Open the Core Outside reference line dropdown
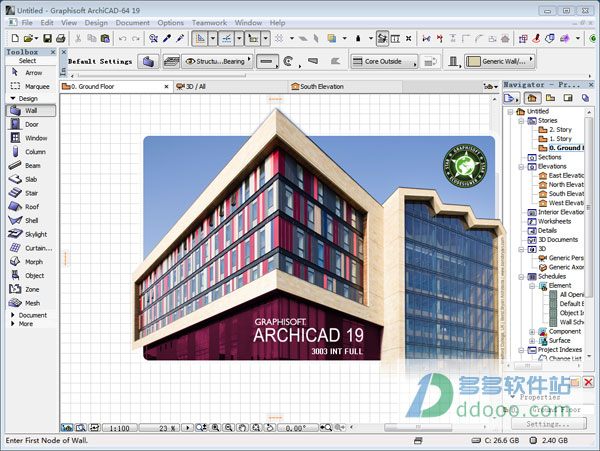 coord(384,61)
